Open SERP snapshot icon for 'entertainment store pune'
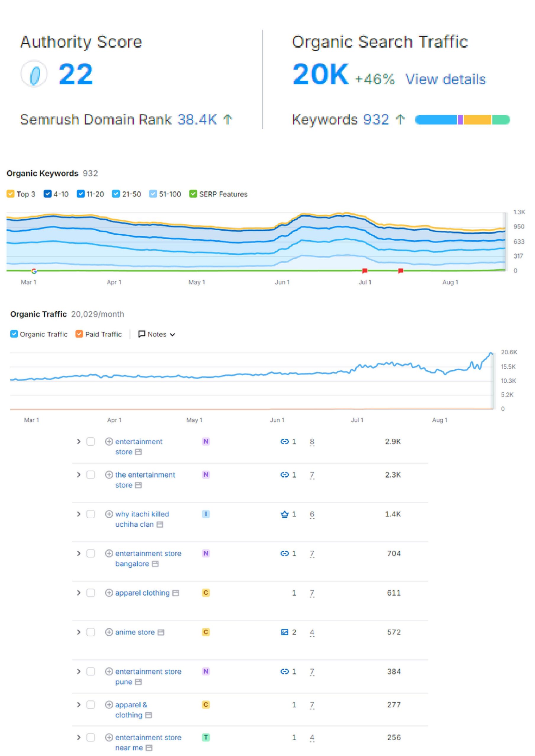Screen dimensions: 535x756 138,682
